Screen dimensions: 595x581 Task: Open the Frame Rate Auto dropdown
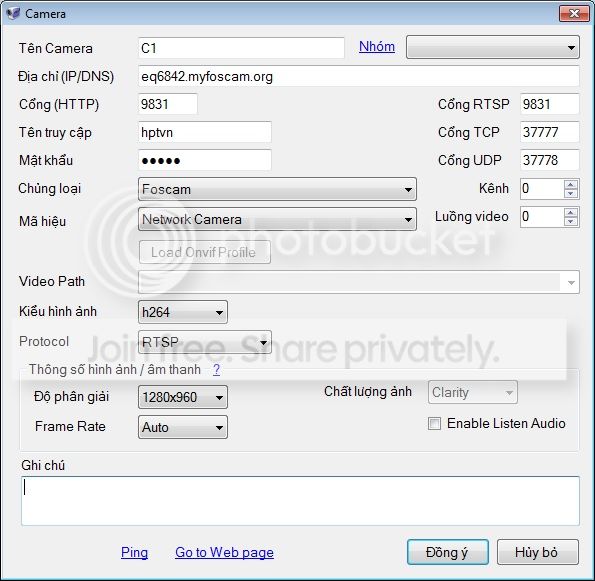(x=183, y=427)
